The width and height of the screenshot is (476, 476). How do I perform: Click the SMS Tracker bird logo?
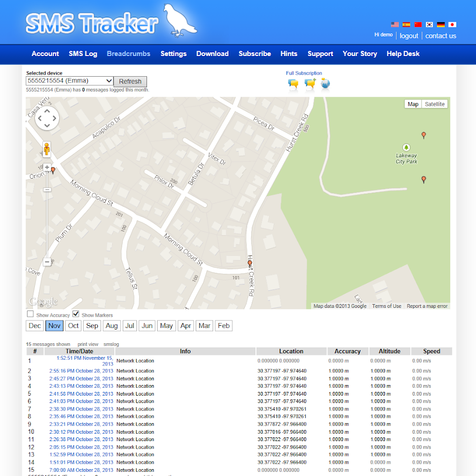click(x=180, y=20)
